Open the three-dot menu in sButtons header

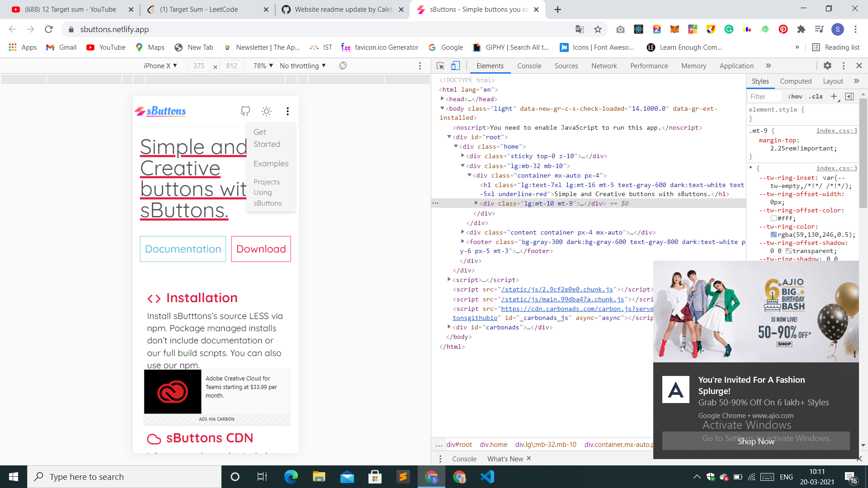point(288,111)
